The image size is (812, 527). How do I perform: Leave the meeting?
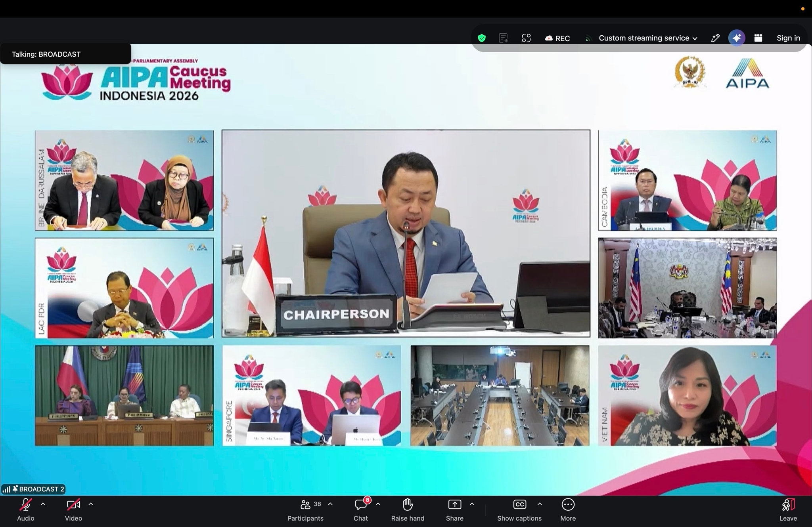(788, 510)
